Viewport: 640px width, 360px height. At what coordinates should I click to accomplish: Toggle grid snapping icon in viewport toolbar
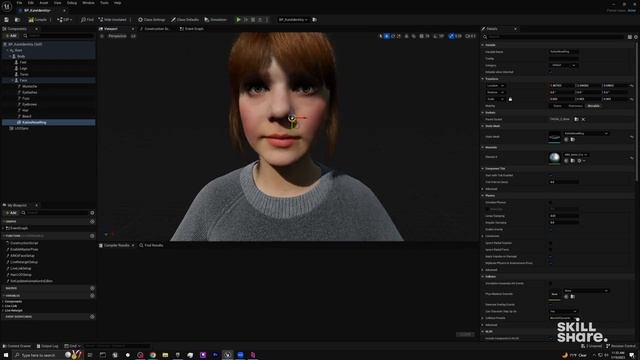coord(422,36)
